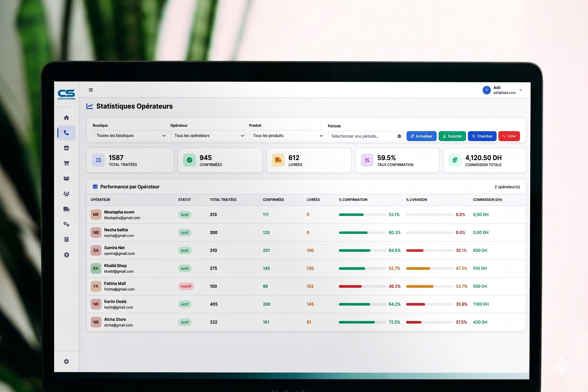The image size is (588, 392).
Task: Click the SA avatar of Samira Net
Action: (x=96, y=250)
